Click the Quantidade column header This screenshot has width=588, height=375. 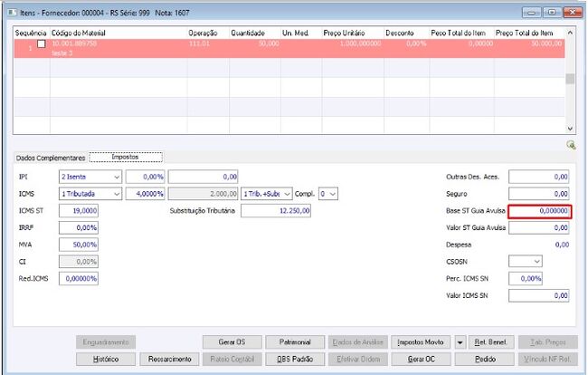coord(255,33)
